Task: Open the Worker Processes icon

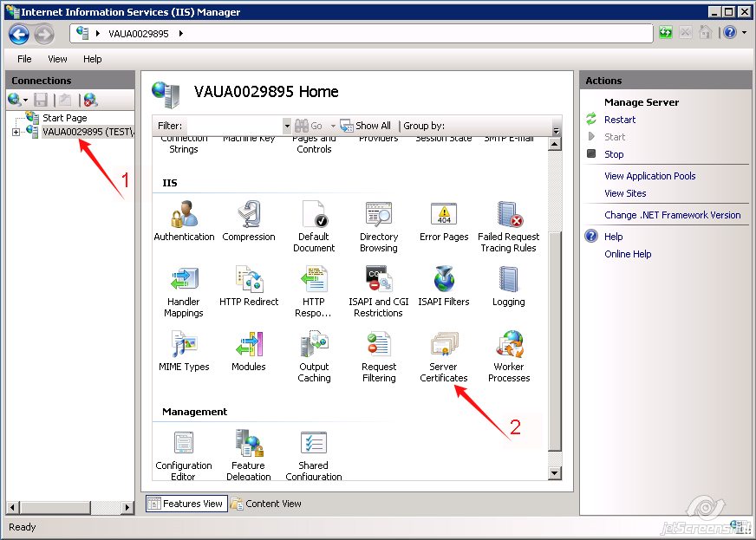Action: [x=508, y=345]
